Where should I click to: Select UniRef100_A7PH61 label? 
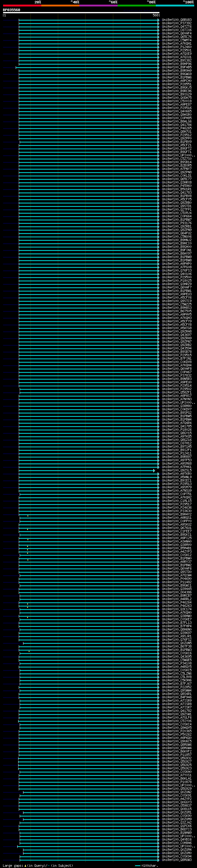click(x=176, y=467)
